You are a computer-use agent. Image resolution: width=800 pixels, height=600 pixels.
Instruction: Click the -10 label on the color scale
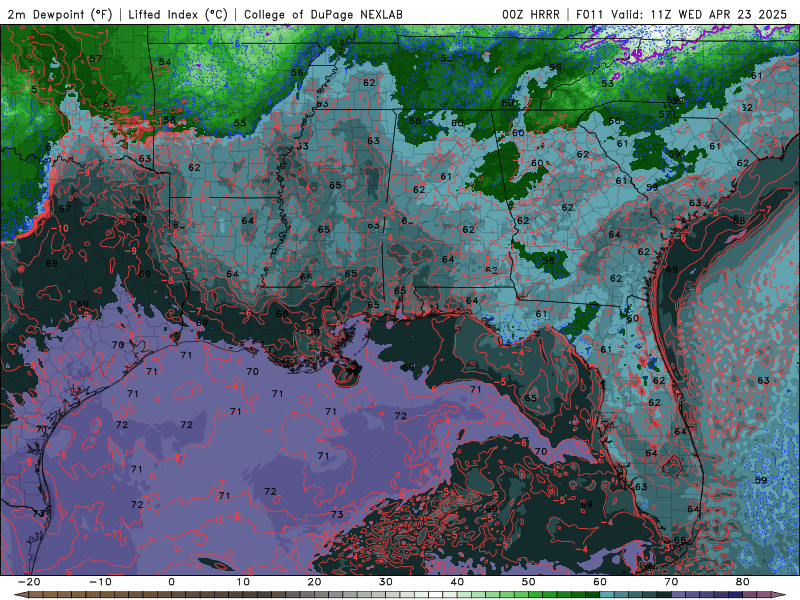click(x=100, y=582)
